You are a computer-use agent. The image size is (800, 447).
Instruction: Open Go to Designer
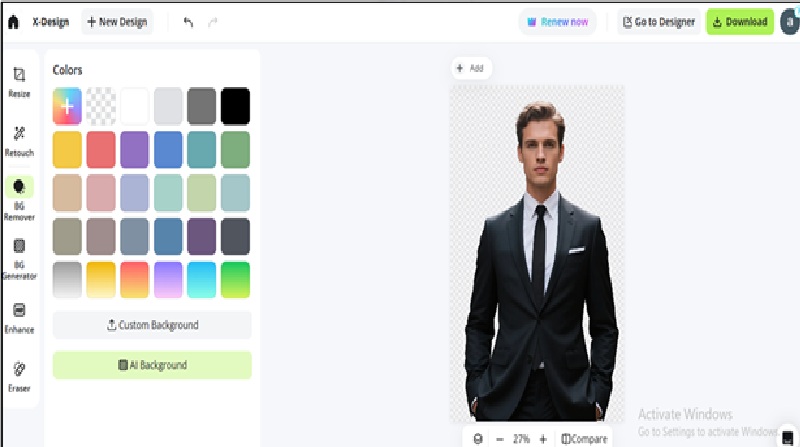[x=657, y=22]
